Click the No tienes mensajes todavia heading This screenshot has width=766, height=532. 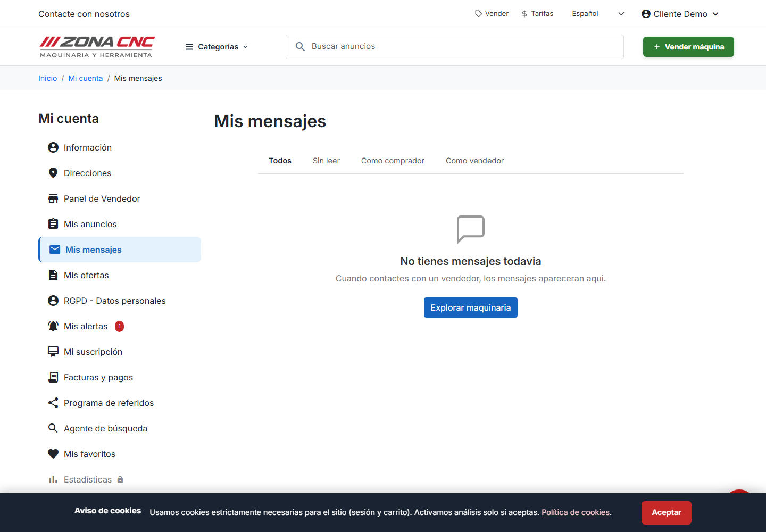click(x=471, y=261)
